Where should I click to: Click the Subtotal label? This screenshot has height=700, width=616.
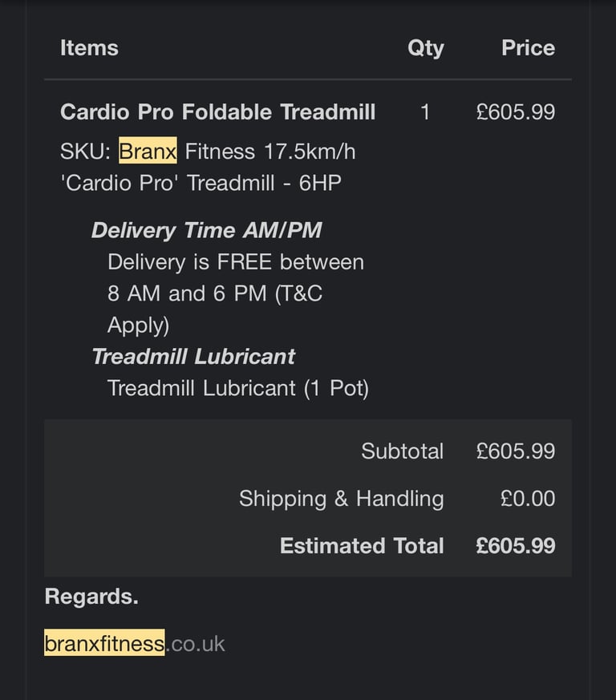[x=402, y=451]
